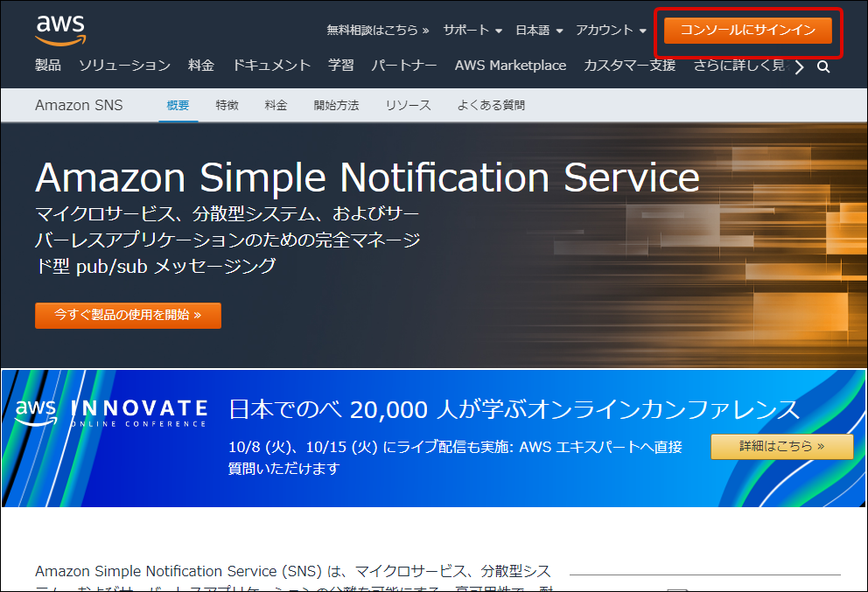
Task: Select the 料金 tab under Amazon SNS
Action: tap(276, 105)
